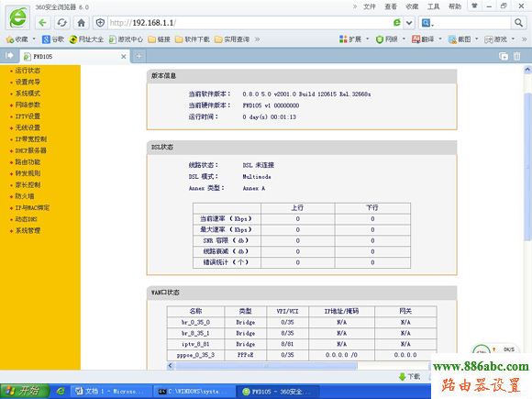Open 工具 menu

433,6
